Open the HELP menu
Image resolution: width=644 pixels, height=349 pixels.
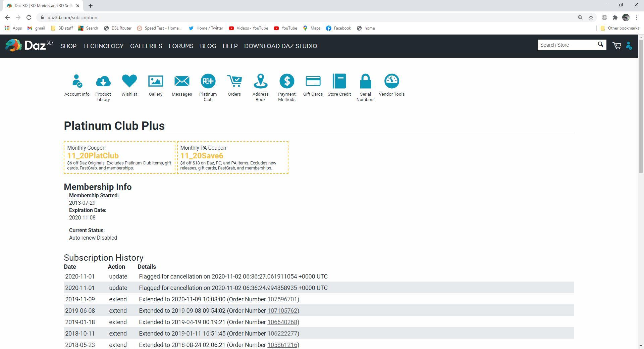tap(230, 46)
